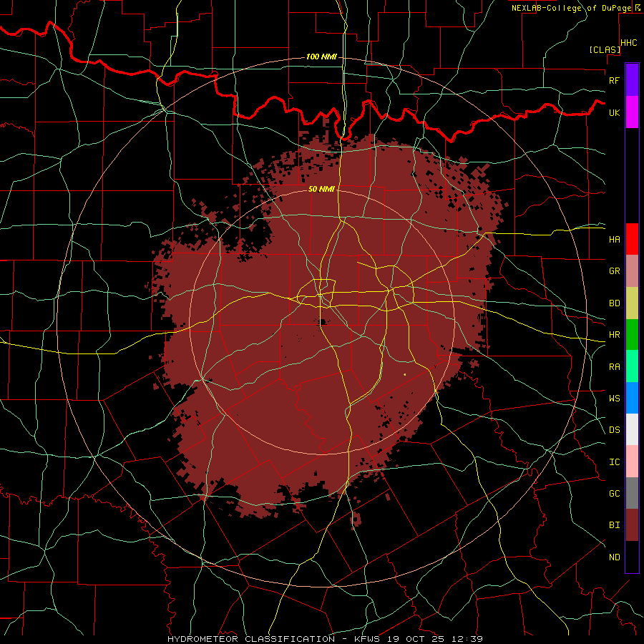This screenshot has width=644, height=644.
Task: Click the 50 NMI range ring label
Action: (321, 189)
